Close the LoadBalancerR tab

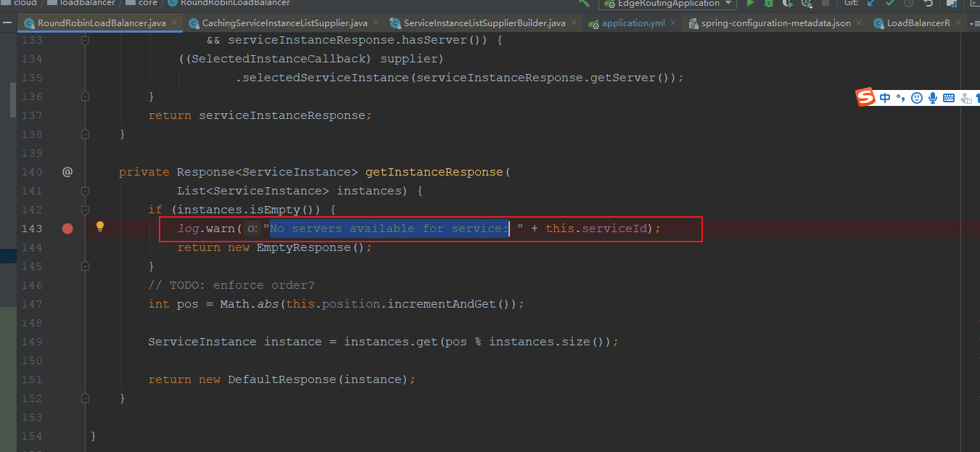tap(958, 24)
